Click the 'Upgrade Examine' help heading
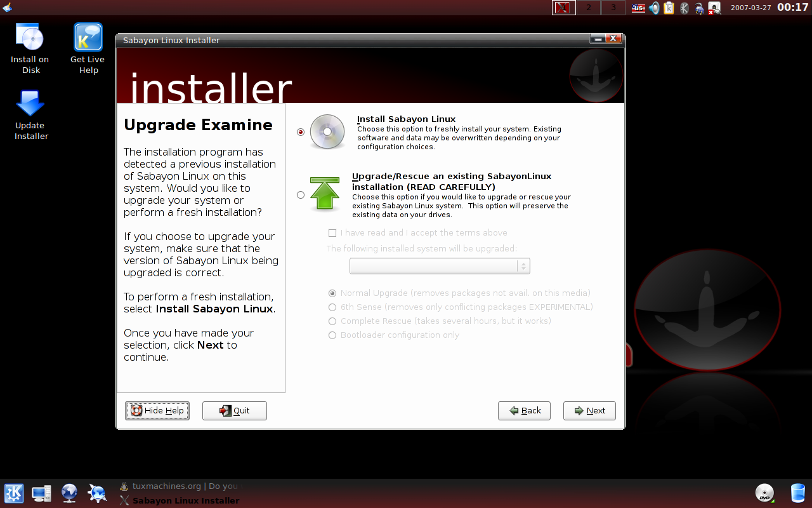 199,125
